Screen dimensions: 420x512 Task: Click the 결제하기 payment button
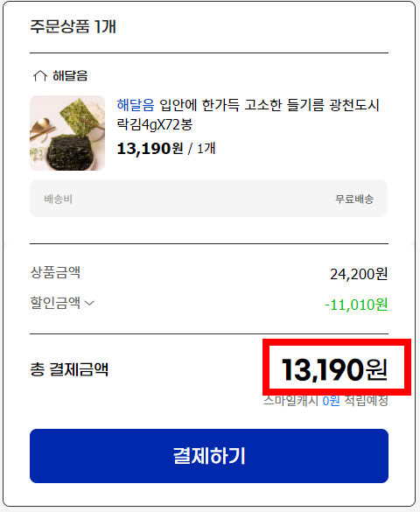pyautogui.click(x=209, y=456)
